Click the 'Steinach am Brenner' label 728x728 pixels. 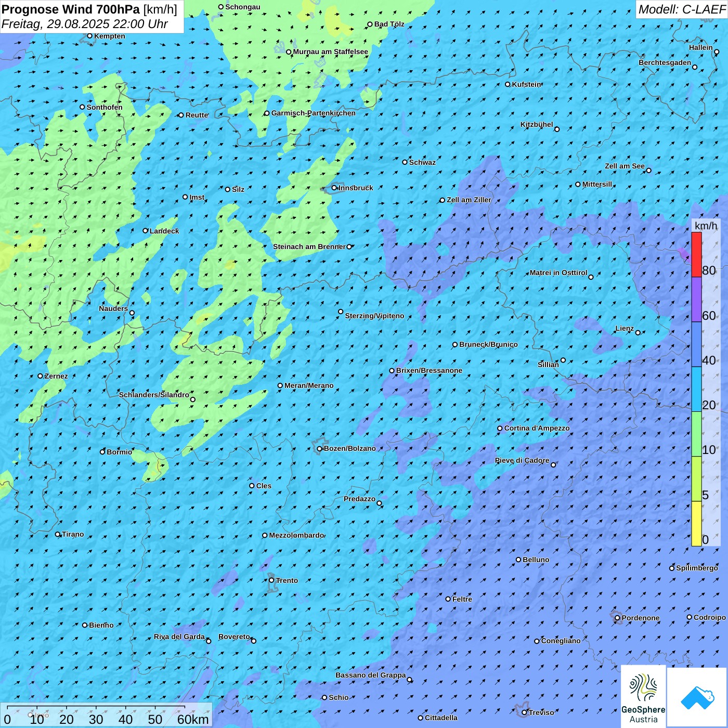click(309, 246)
